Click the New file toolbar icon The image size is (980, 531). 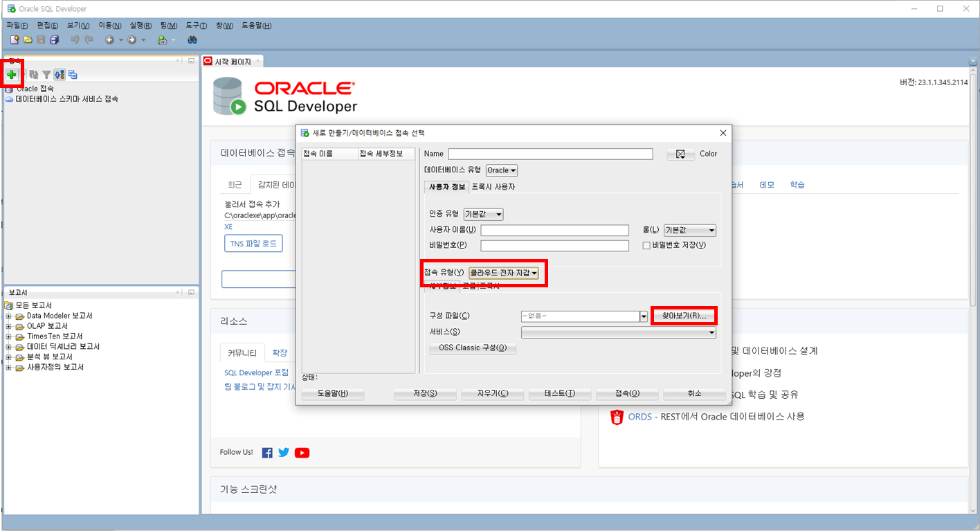15,40
